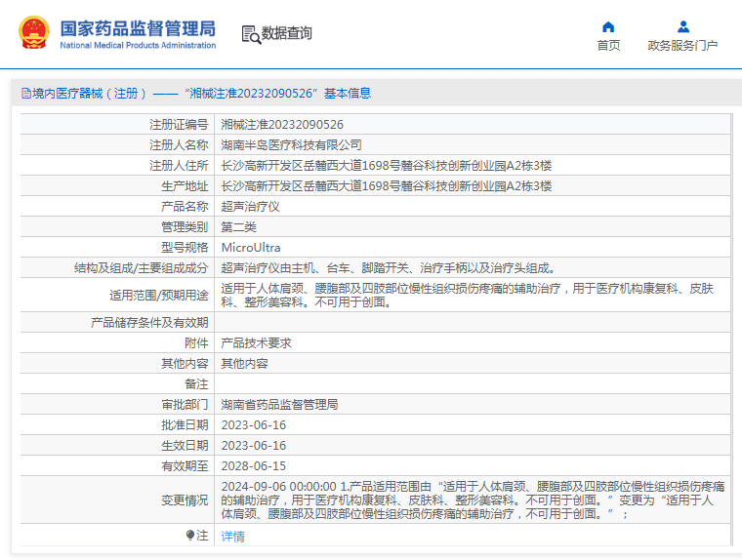The height and width of the screenshot is (560, 742).
Task: Click the 批准日期 row label
Action: (x=185, y=424)
